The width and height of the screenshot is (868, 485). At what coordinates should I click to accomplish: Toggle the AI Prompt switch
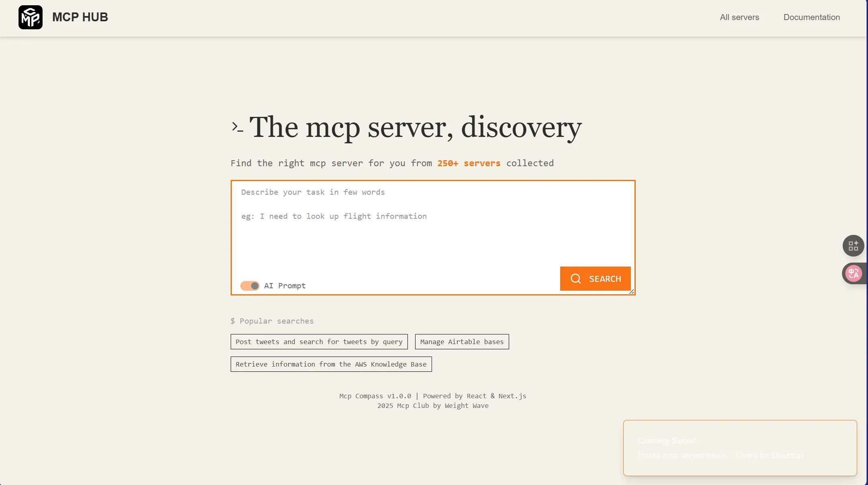pos(250,286)
